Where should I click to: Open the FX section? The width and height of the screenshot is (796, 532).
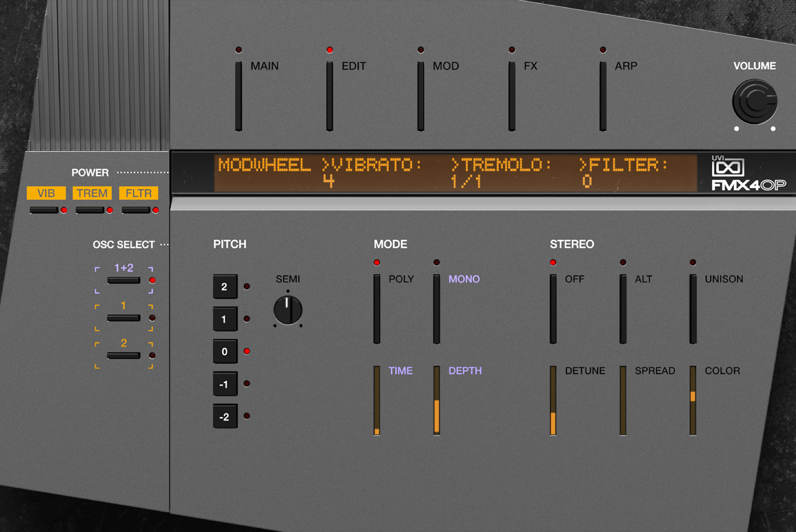[513, 95]
